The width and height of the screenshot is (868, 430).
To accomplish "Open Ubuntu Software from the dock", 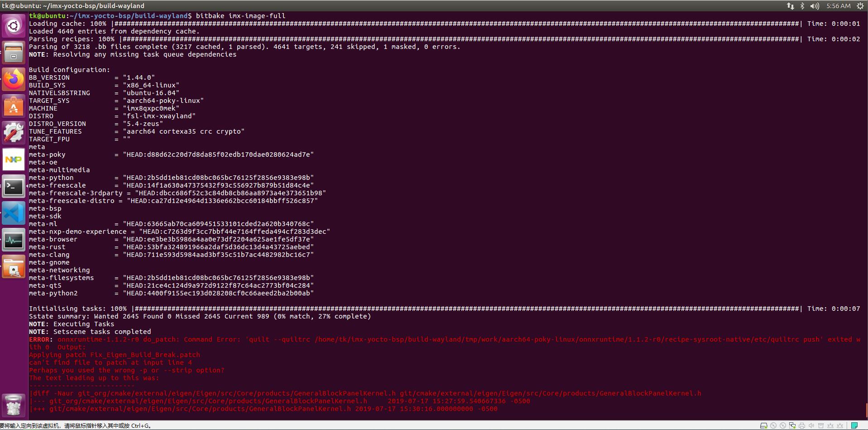I will (x=14, y=106).
